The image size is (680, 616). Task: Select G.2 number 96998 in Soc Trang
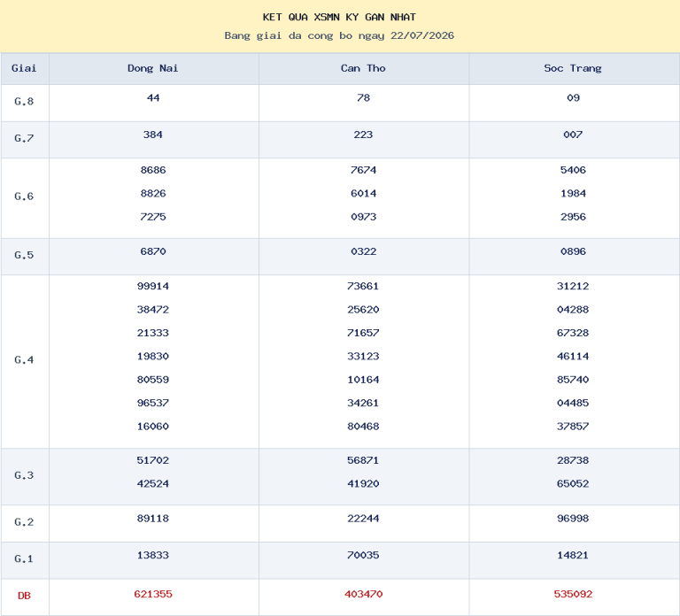point(574,519)
